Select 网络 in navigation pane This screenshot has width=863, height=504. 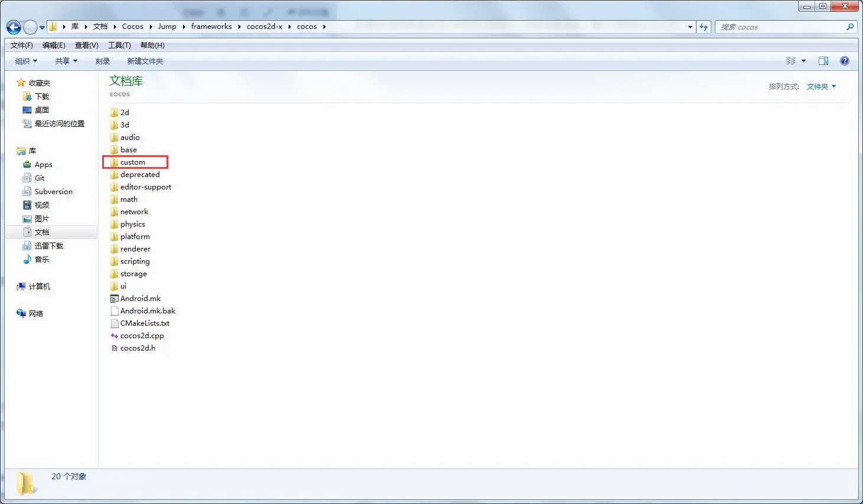[30, 313]
